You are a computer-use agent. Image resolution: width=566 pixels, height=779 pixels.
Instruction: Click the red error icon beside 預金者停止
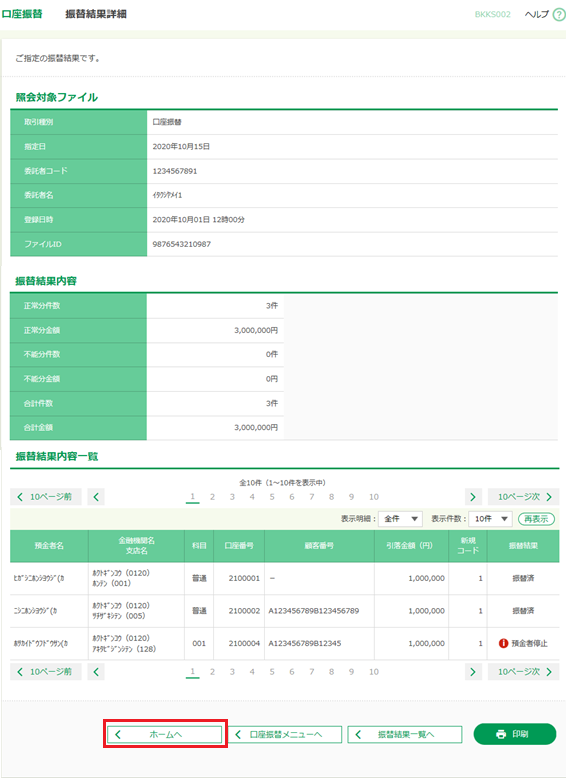tap(503, 643)
